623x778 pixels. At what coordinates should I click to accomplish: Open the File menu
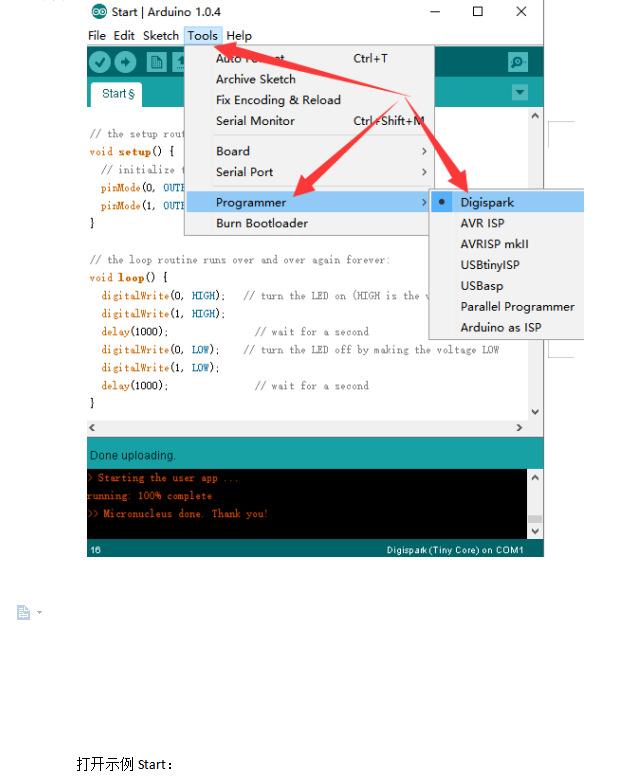(x=97, y=35)
